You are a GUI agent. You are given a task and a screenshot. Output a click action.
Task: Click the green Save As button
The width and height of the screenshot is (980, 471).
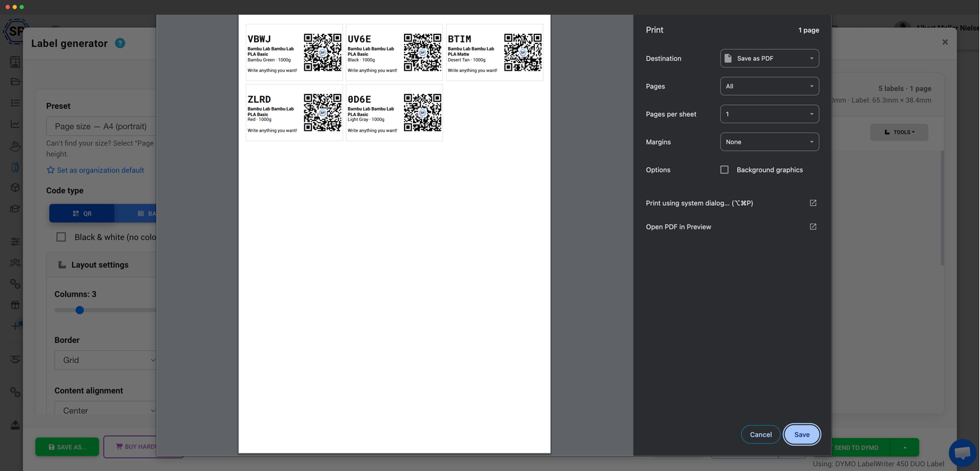[67, 447]
